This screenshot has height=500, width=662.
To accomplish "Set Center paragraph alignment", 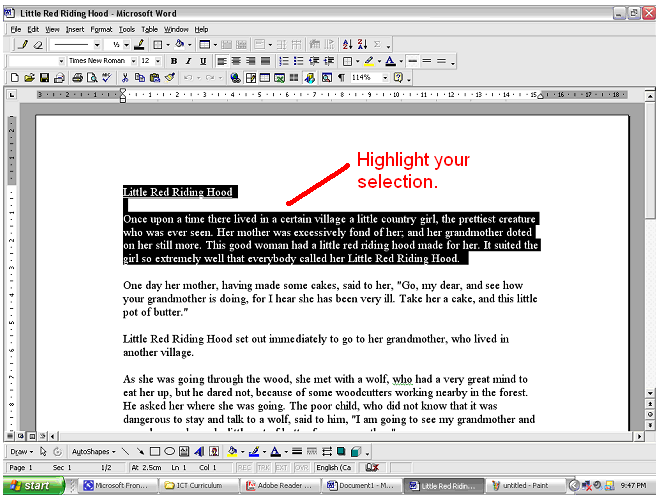I will 236,61.
